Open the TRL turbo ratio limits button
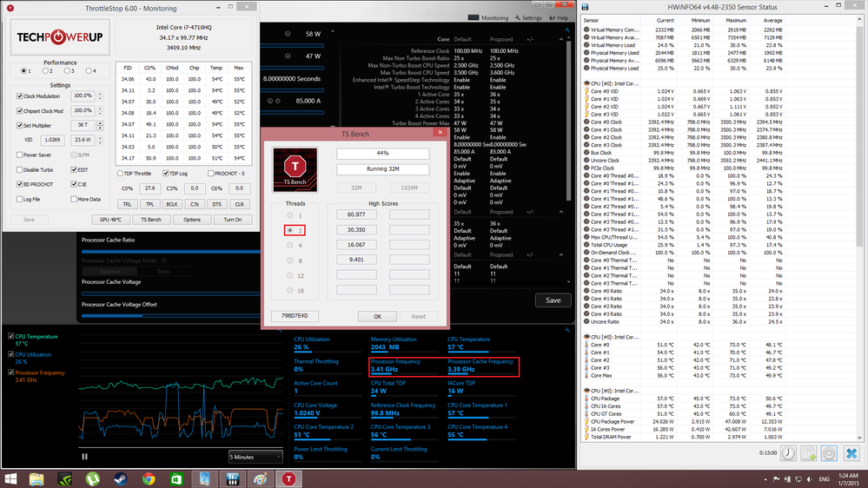Viewport: 868px width, 488px height. click(x=128, y=204)
